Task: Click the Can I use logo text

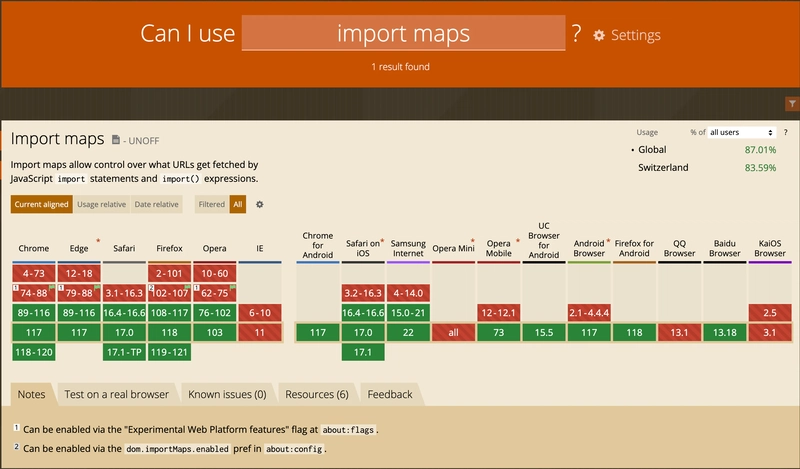Action: (x=187, y=34)
